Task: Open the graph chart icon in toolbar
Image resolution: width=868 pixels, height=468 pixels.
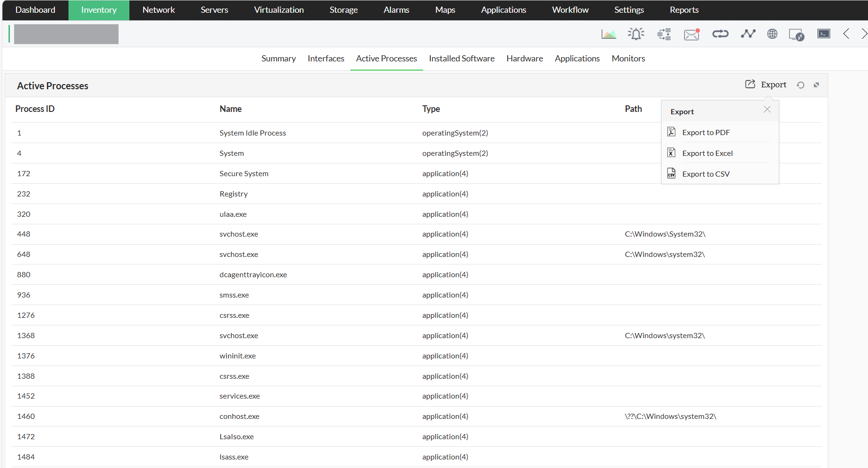Action: click(x=609, y=34)
